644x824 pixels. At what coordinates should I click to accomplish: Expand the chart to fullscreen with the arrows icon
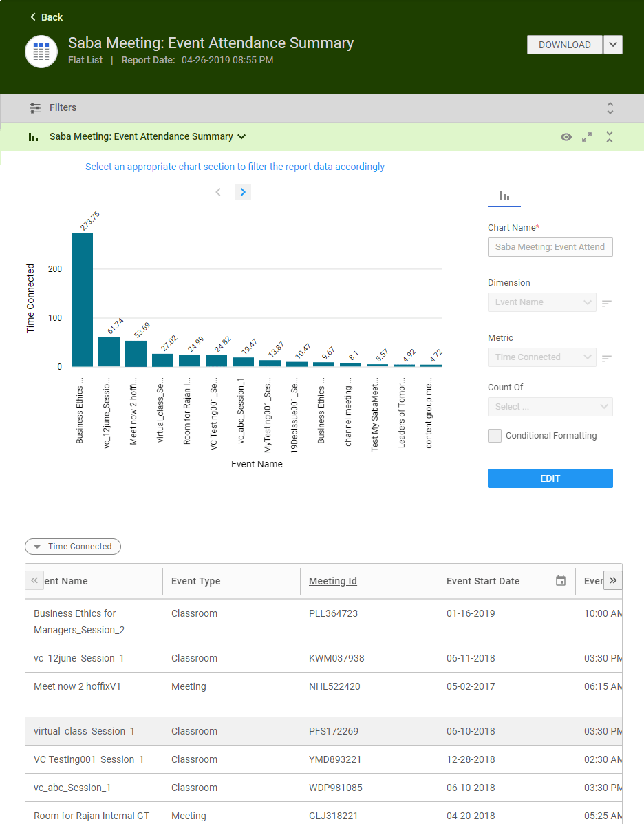[x=586, y=137]
